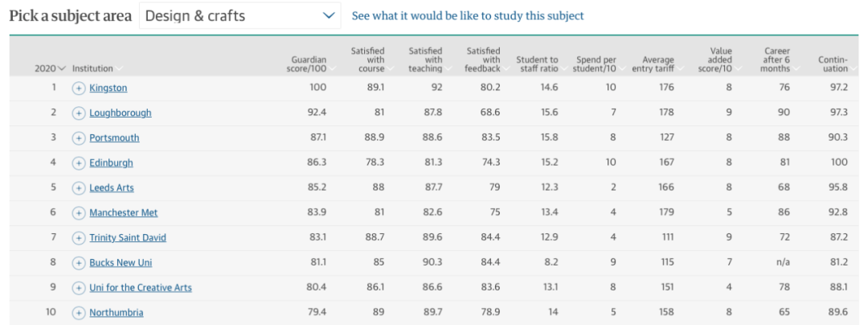Open the Design & crafts subject dropdown
The width and height of the screenshot is (868, 325).
(240, 16)
